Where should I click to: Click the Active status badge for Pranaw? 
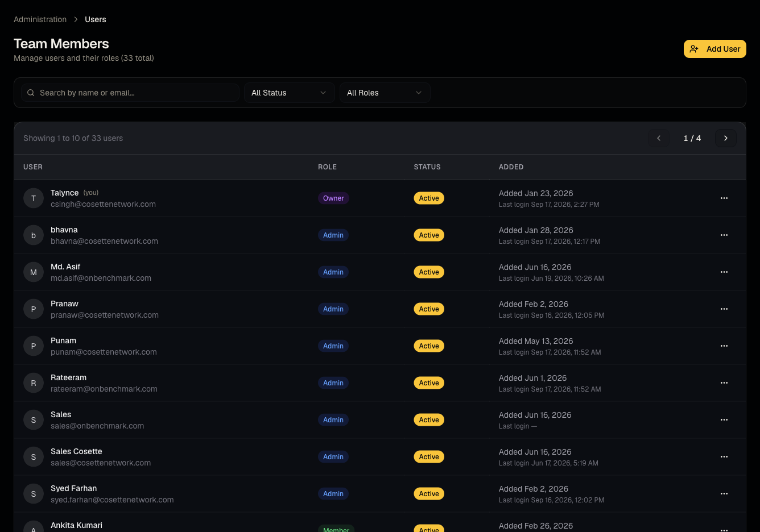coord(429,309)
